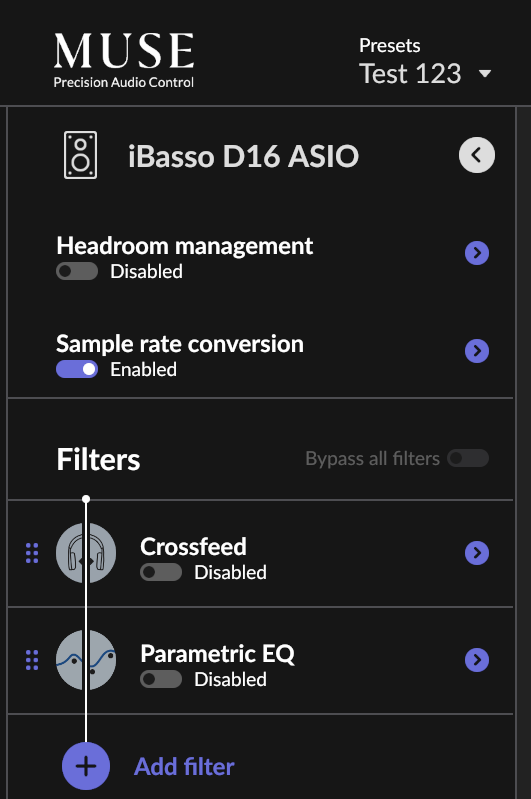
Task: Click the Parametric EQ curve icon
Action: (x=86, y=660)
